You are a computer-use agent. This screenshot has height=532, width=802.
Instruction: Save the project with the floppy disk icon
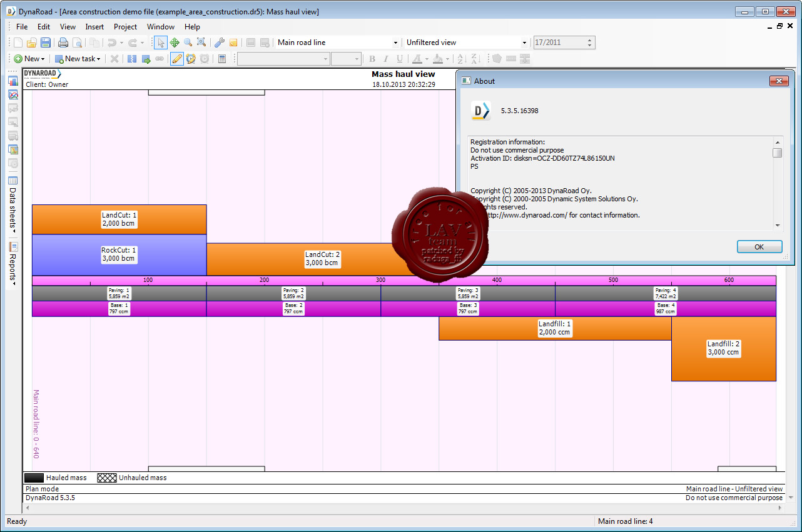[45, 43]
